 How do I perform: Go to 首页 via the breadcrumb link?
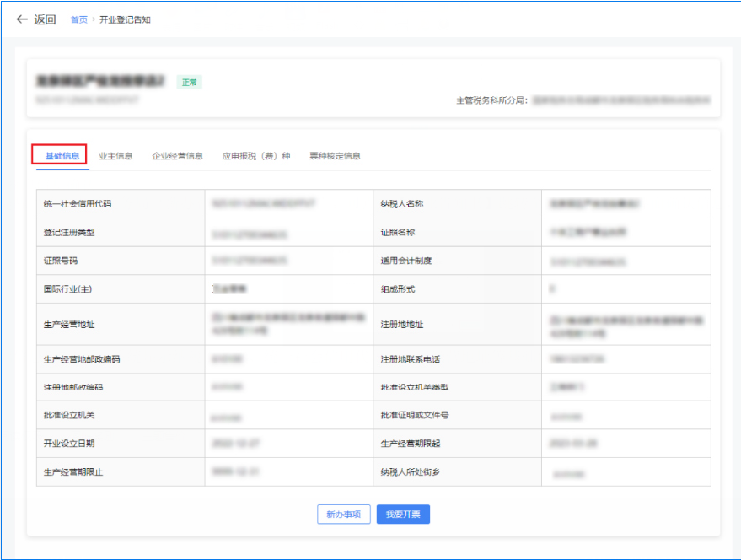(x=78, y=19)
